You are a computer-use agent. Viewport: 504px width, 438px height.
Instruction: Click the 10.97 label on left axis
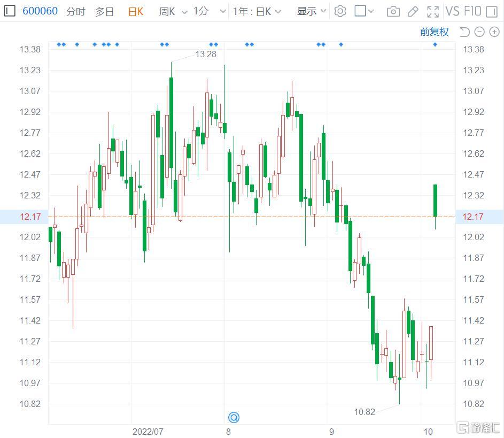point(30,383)
